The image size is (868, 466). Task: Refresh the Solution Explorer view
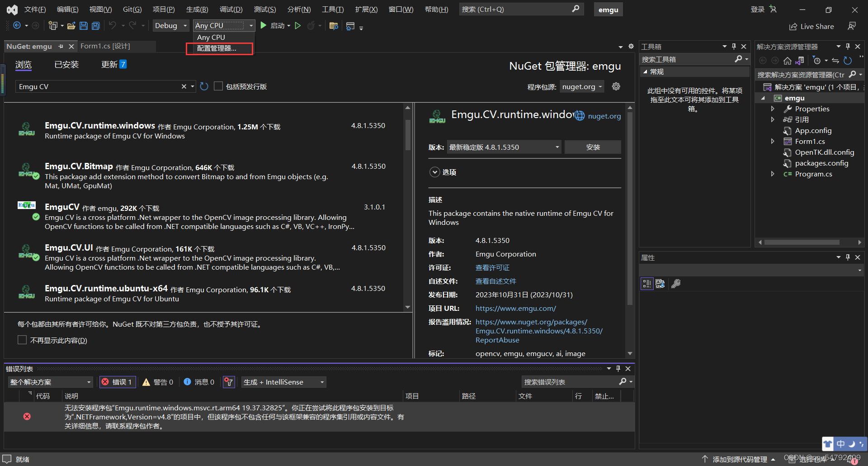(848, 60)
